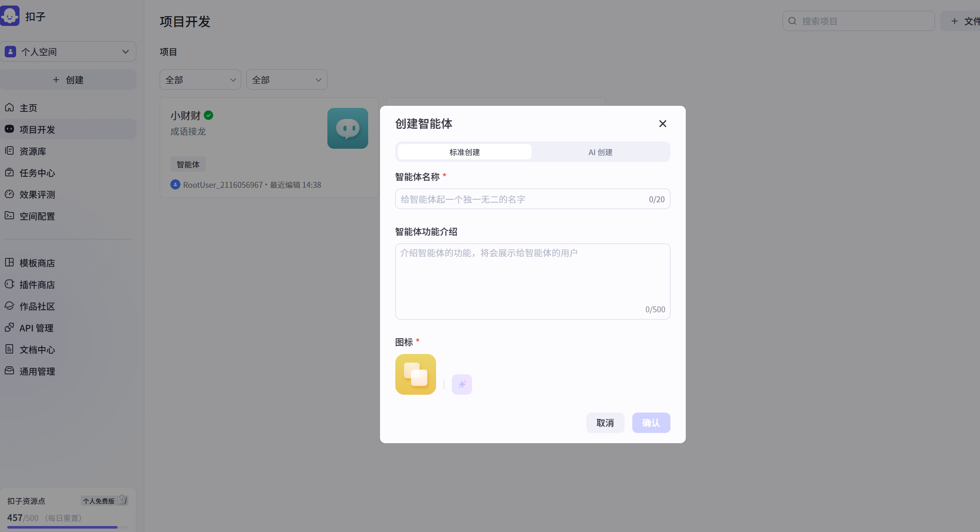Expand the 个人空间 workspace dropdown

click(x=68, y=51)
